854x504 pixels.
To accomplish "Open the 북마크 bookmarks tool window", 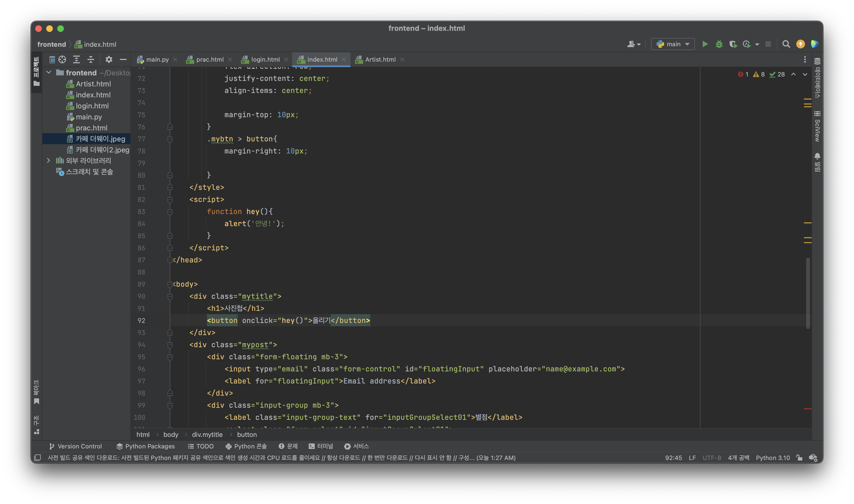I will [36, 392].
